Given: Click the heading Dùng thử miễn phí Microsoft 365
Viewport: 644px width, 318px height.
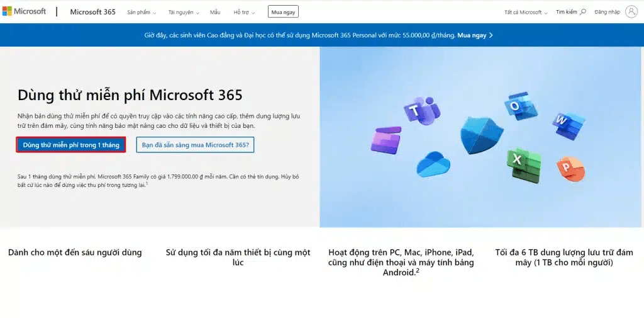Looking at the screenshot, I should click(x=130, y=95).
